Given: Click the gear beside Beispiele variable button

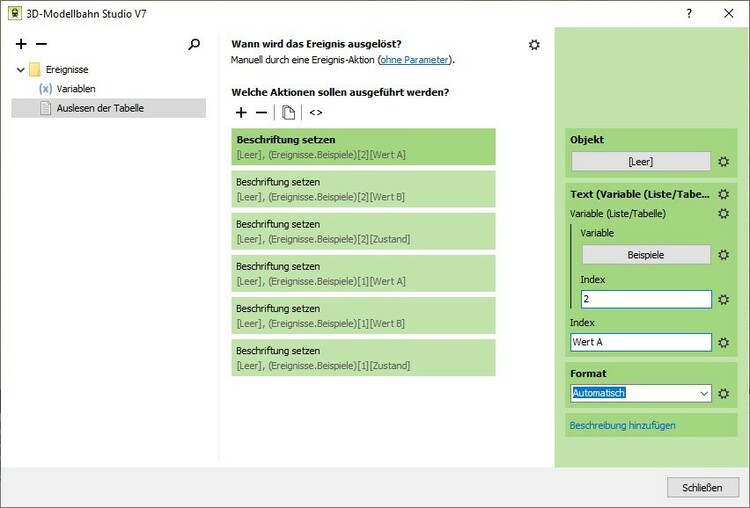Looking at the screenshot, I should pos(723,255).
